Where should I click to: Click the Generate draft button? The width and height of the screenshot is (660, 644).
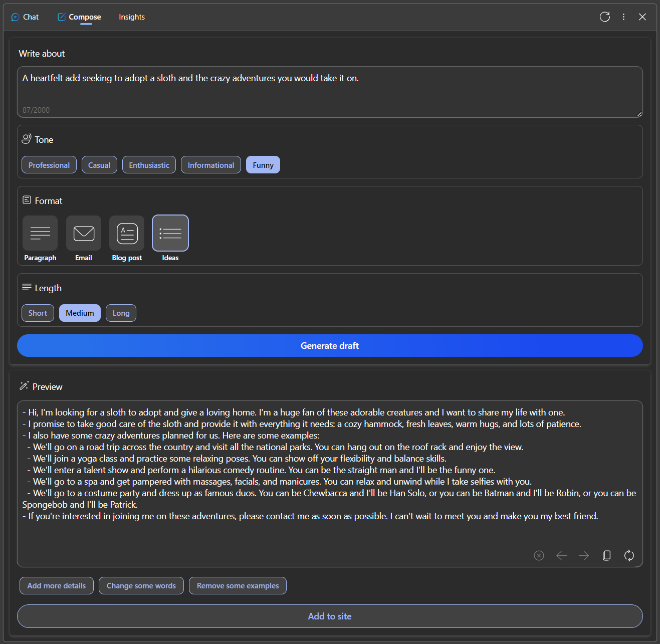point(330,346)
